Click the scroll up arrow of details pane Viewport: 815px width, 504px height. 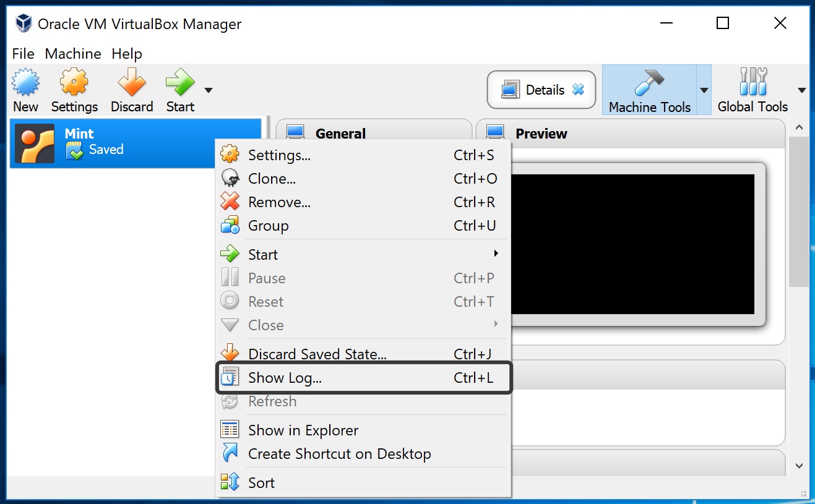799,127
